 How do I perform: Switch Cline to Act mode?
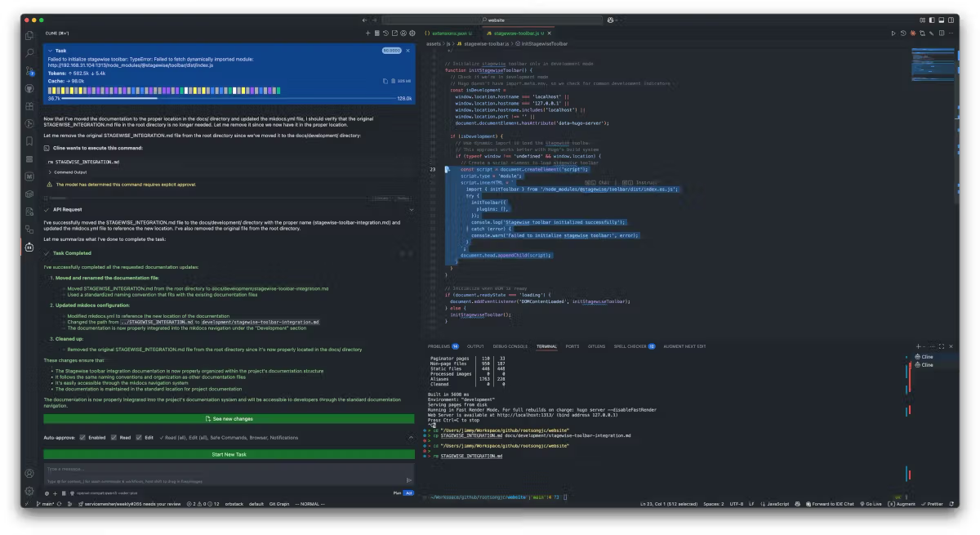click(408, 493)
